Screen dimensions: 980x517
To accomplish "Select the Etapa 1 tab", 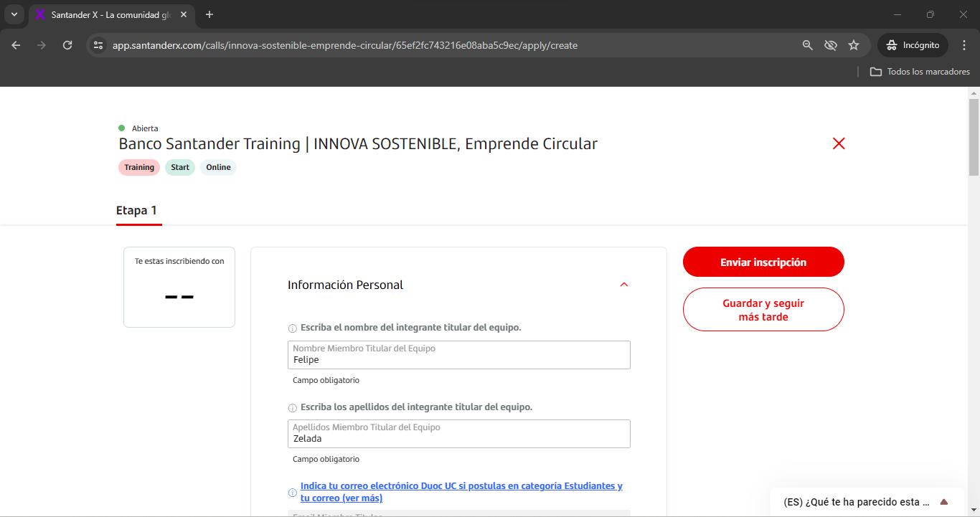I will 136,211.
